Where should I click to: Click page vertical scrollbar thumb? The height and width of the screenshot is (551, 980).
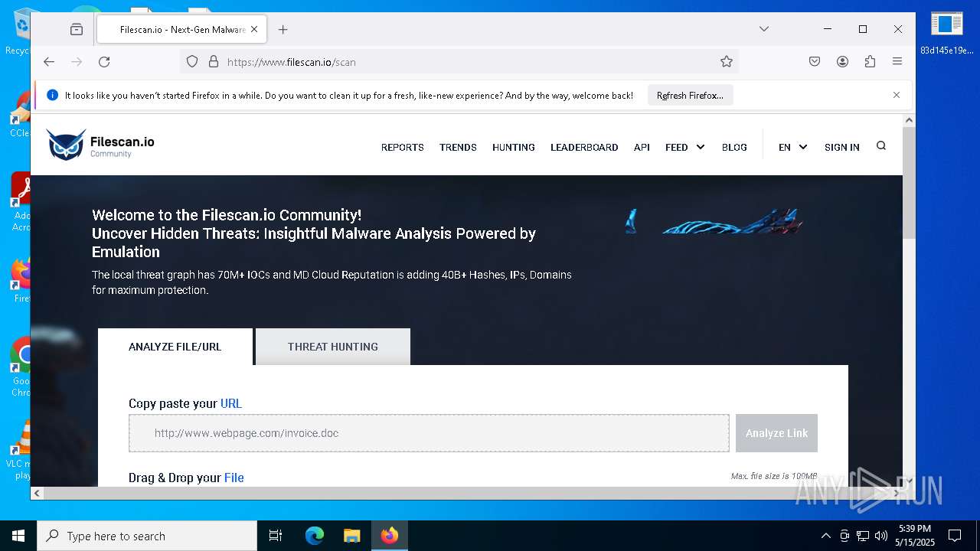tap(909, 184)
